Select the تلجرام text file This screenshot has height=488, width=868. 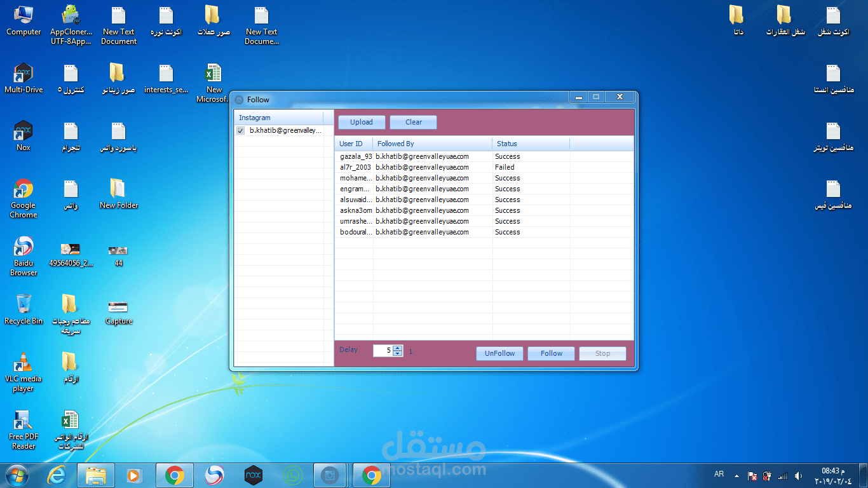click(71, 136)
